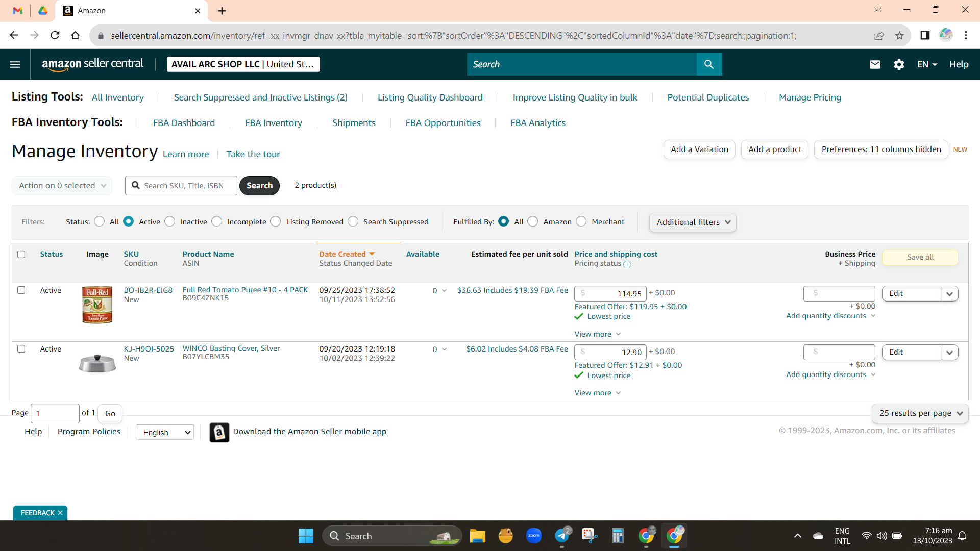
Task: Open the Take the tour link
Action: pos(253,154)
